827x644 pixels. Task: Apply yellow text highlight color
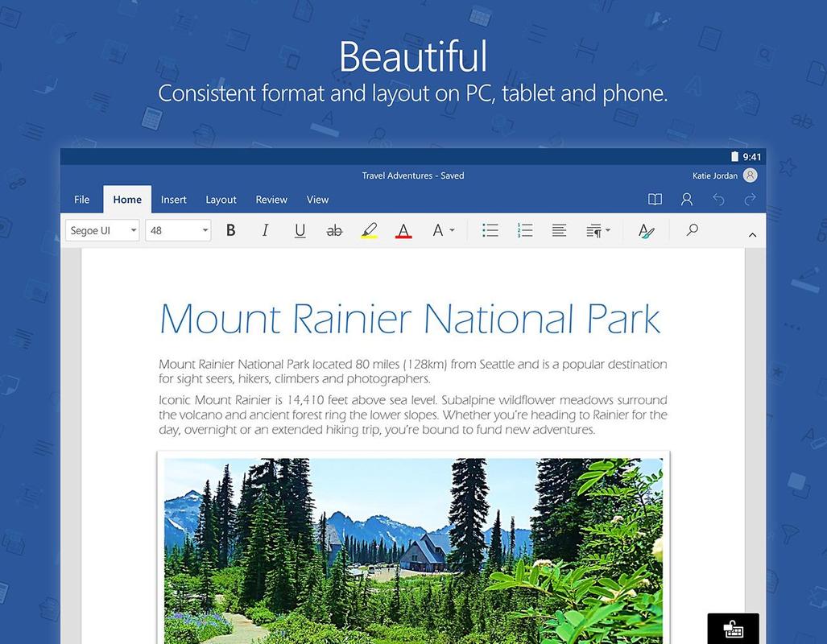(369, 230)
